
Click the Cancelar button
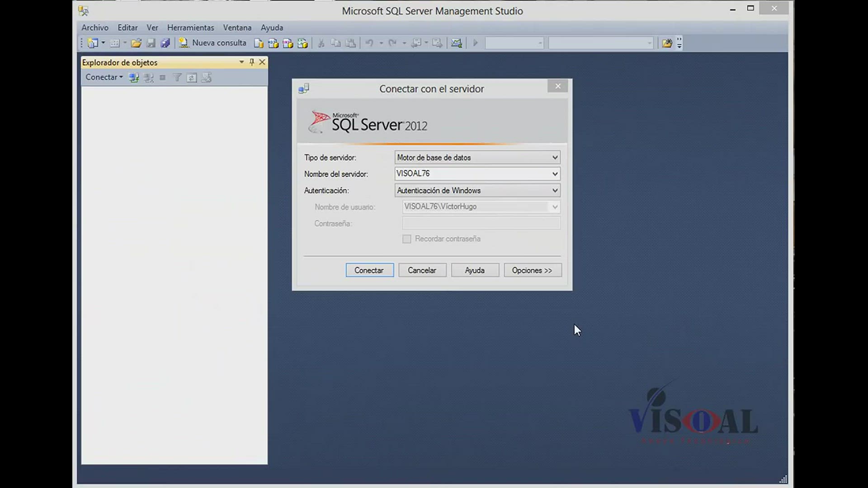point(422,270)
